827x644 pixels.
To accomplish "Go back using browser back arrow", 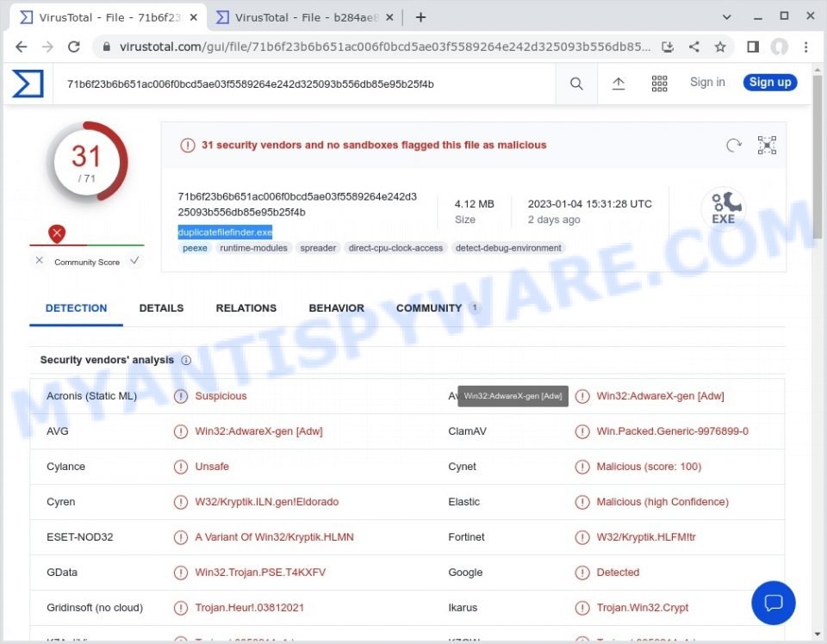I will tap(21, 46).
